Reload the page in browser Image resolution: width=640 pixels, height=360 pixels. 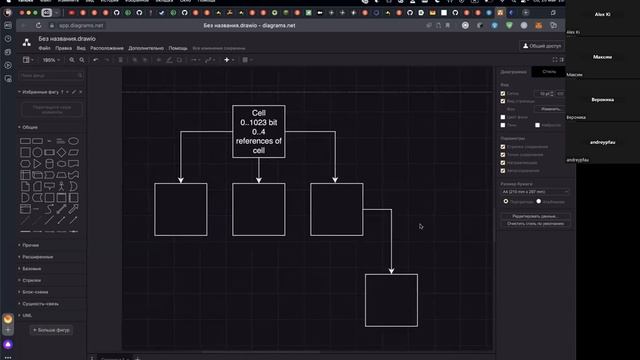coord(38,25)
